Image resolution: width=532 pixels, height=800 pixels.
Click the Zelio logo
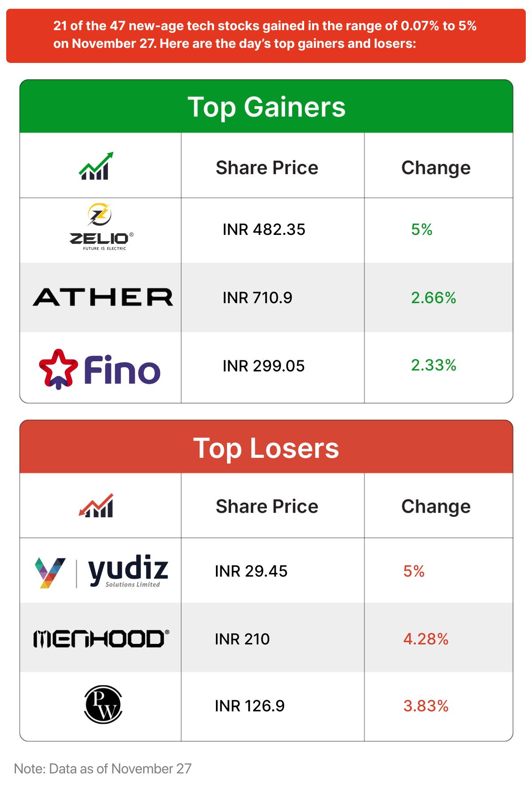102,227
